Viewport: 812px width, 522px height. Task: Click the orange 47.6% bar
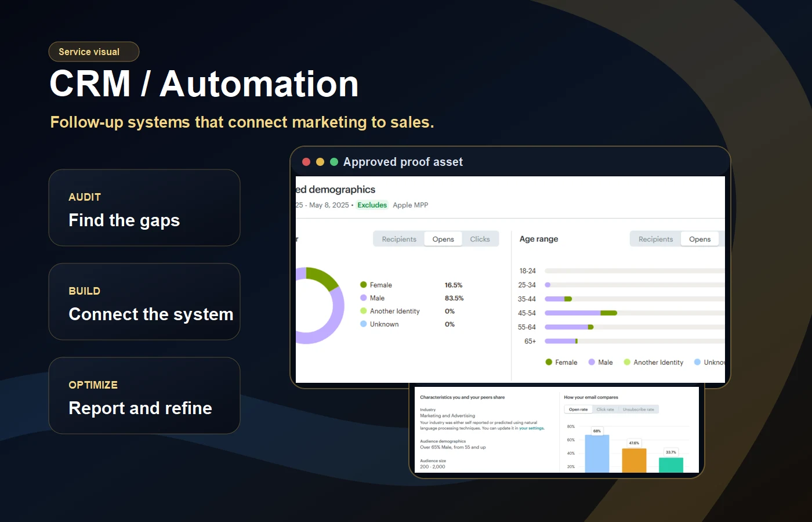coord(634,461)
